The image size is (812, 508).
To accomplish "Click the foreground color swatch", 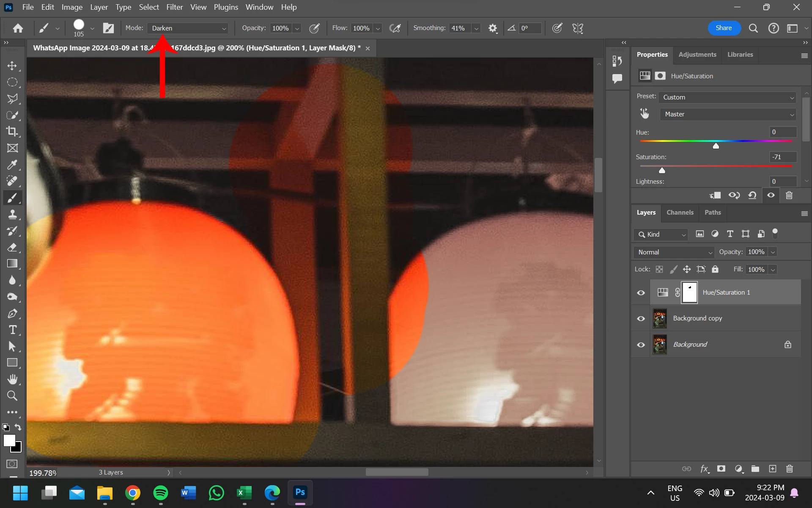I will click(9, 440).
